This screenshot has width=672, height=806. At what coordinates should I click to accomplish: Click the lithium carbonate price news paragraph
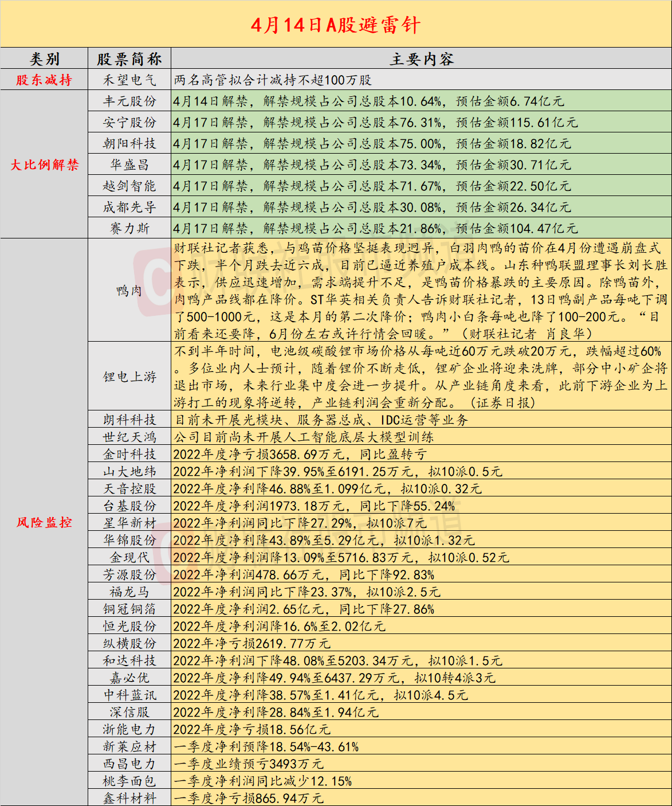[421, 377]
